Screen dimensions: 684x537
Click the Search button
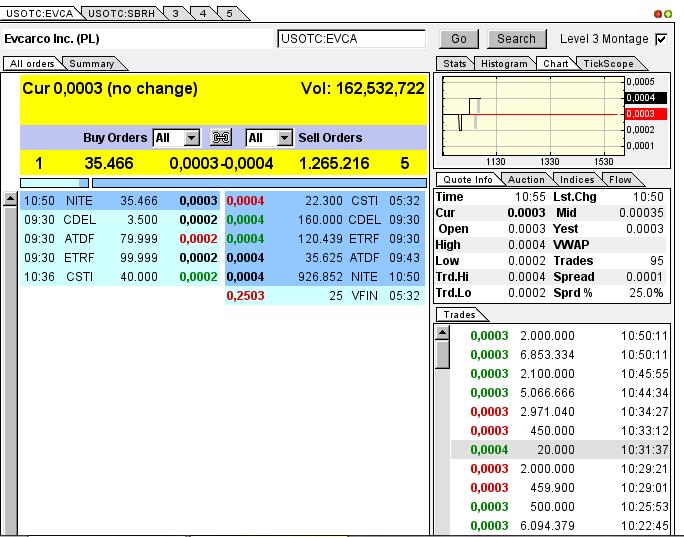click(516, 39)
